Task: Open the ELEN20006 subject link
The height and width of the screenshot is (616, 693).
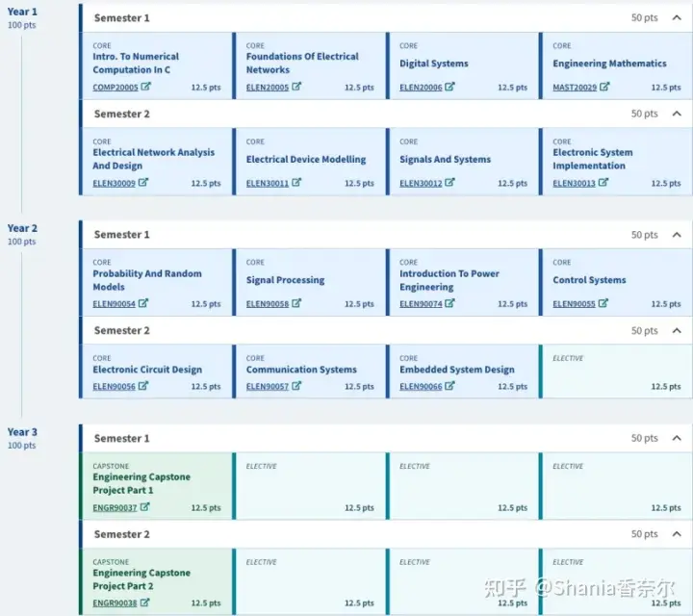Action: click(421, 88)
